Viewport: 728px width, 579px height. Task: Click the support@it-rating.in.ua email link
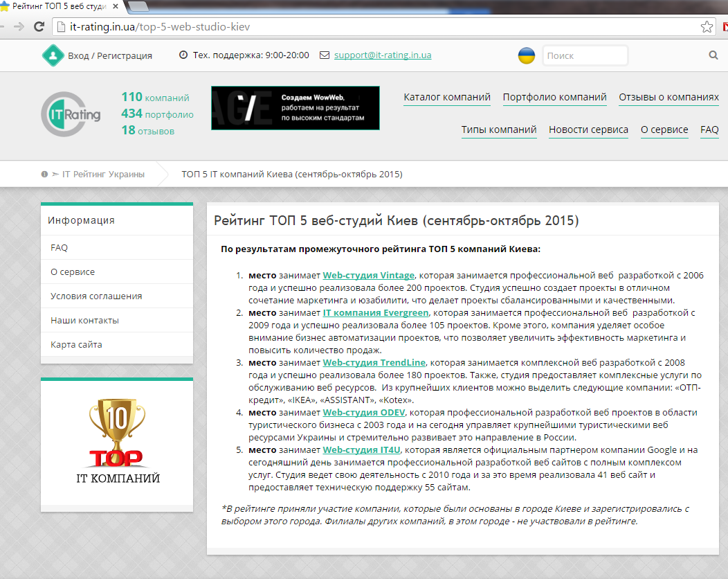(383, 55)
